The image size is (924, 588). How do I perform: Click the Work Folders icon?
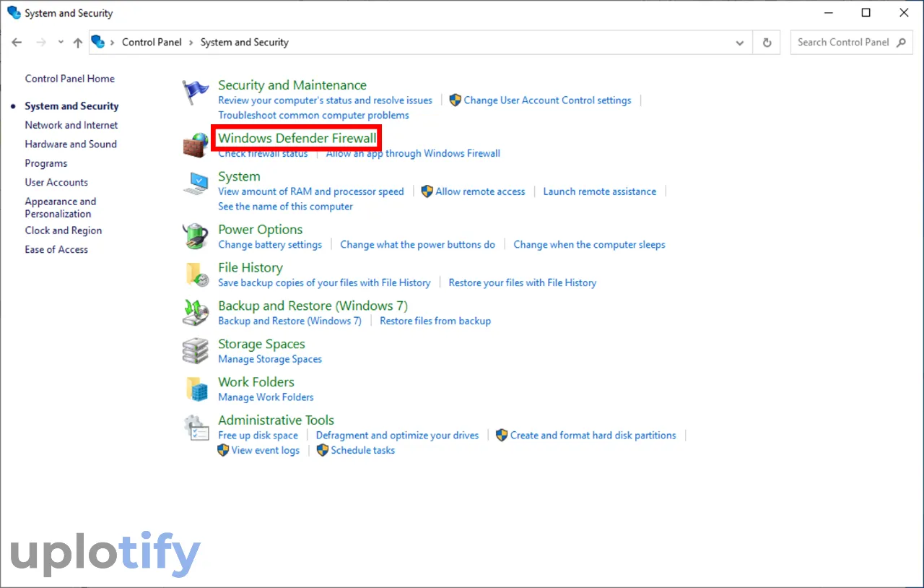(197, 389)
